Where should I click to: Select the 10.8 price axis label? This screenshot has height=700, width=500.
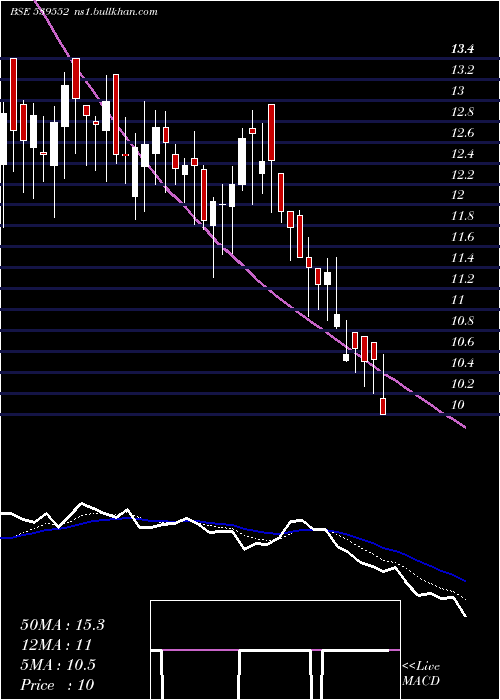(462, 321)
